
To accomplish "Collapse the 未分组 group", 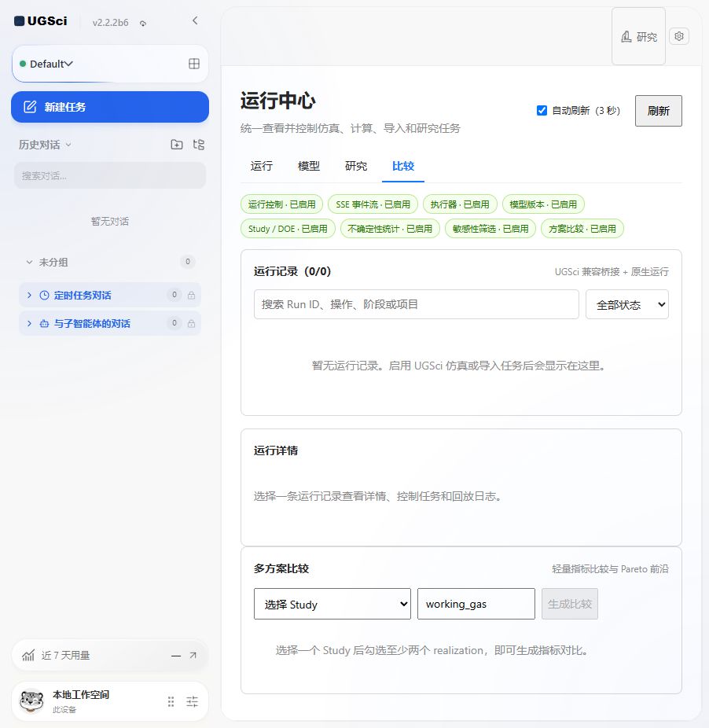I will pyautogui.click(x=29, y=262).
